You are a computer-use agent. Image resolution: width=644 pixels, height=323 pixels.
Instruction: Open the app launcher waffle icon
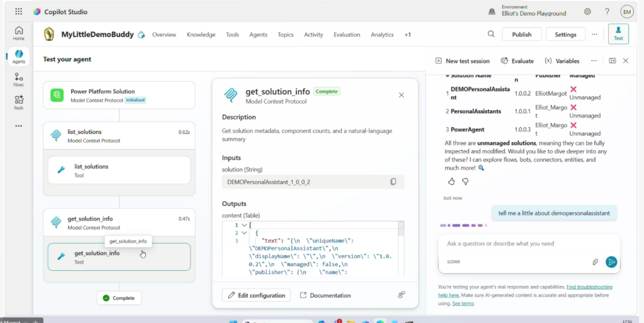(x=18, y=12)
